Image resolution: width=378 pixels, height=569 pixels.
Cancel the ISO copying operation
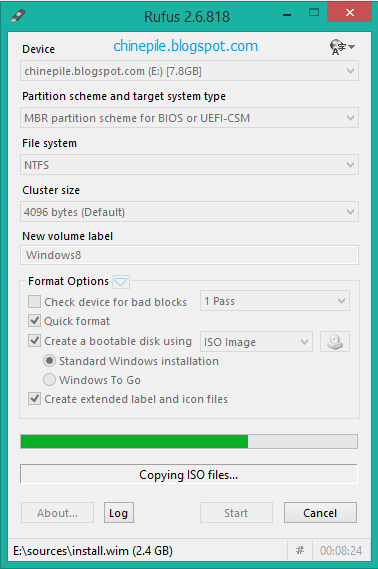point(320,513)
